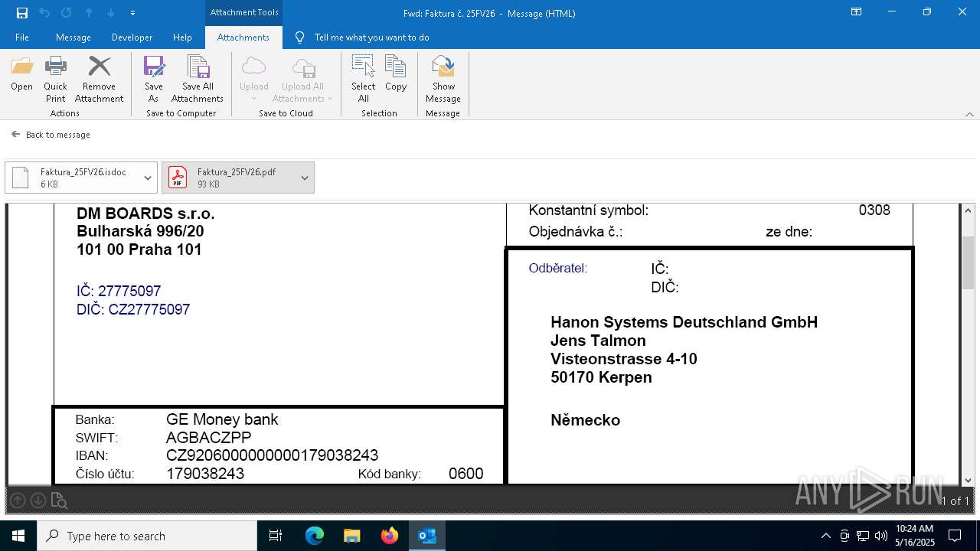This screenshot has width=980, height=551.
Task: Click the constant symbol value 0308
Action: click(874, 210)
